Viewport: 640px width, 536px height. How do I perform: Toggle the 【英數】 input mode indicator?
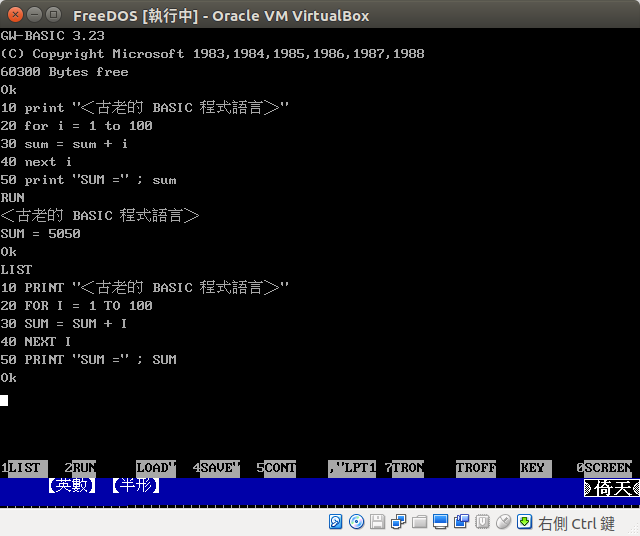72,486
